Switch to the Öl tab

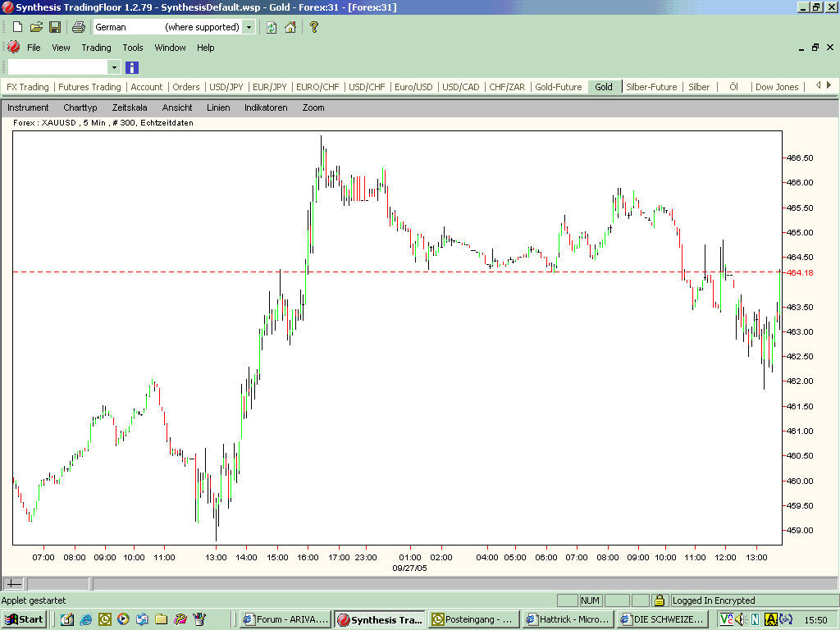click(733, 87)
